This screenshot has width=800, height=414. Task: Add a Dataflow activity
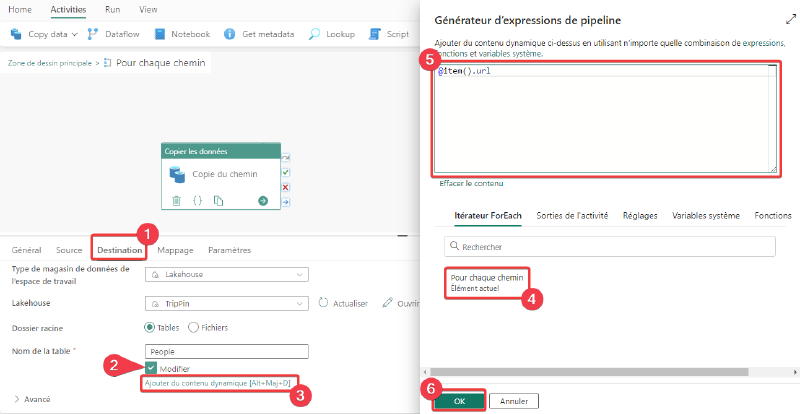click(113, 34)
